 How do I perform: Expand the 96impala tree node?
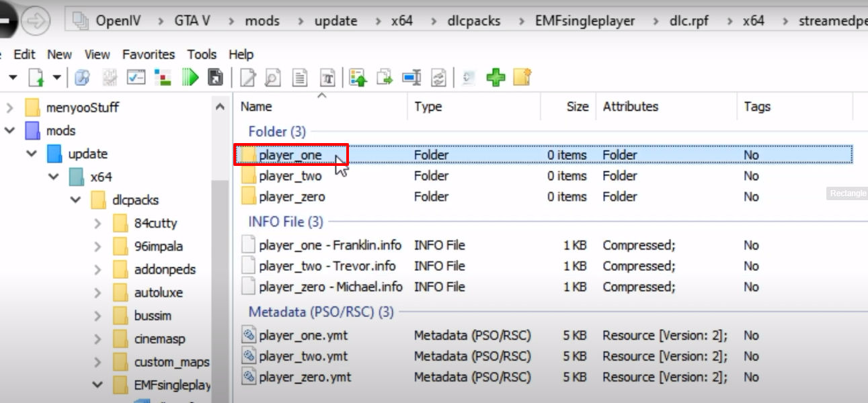98,247
